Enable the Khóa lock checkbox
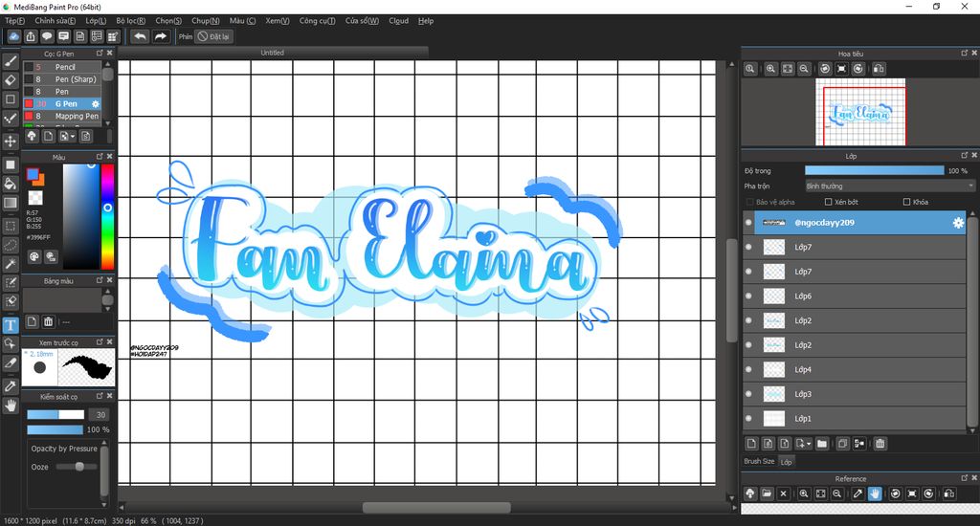The height and width of the screenshot is (526, 980). [906, 202]
